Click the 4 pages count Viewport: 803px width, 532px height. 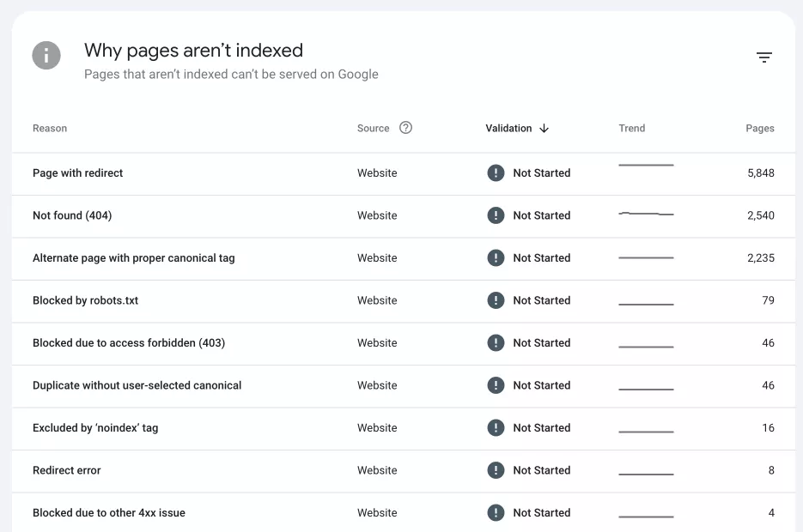[771, 512]
